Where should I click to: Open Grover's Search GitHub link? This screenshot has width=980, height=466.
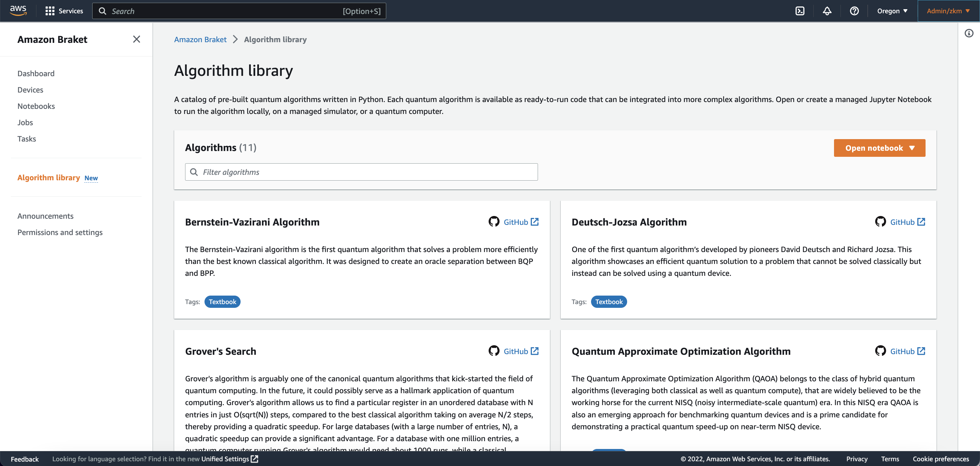point(514,351)
